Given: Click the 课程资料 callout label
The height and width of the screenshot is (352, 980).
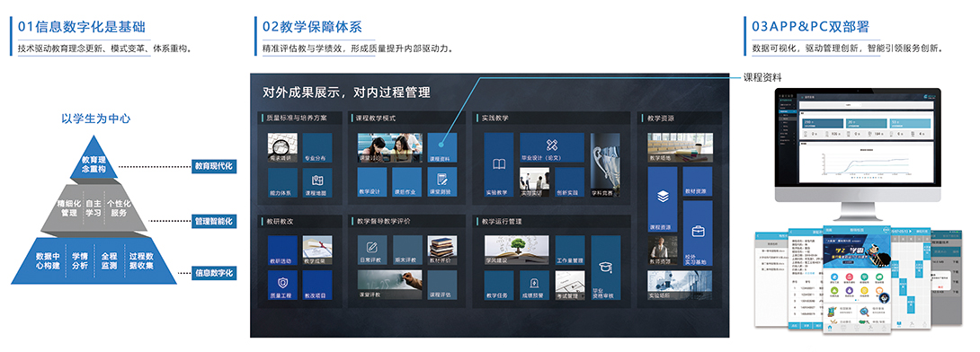Looking at the screenshot, I should point(762,77).
